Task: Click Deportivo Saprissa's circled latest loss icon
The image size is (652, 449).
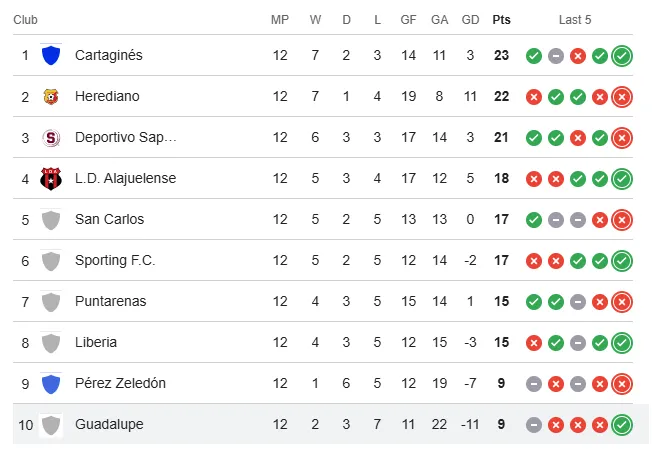Action: [x=622, y=138]
